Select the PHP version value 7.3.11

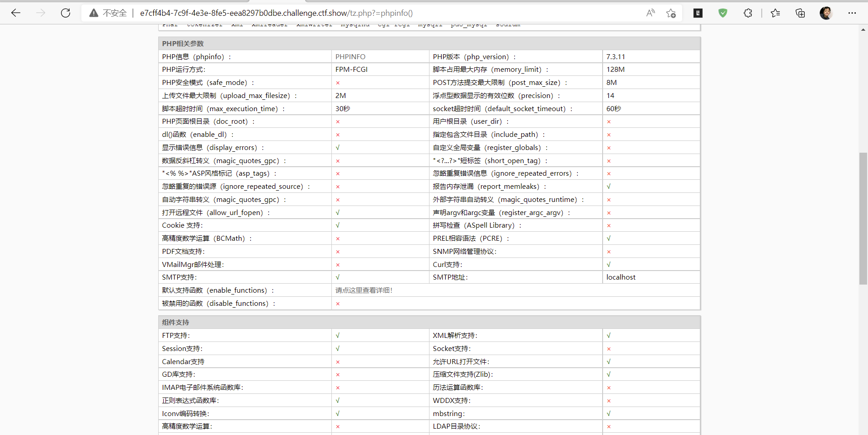coord(615,57)
